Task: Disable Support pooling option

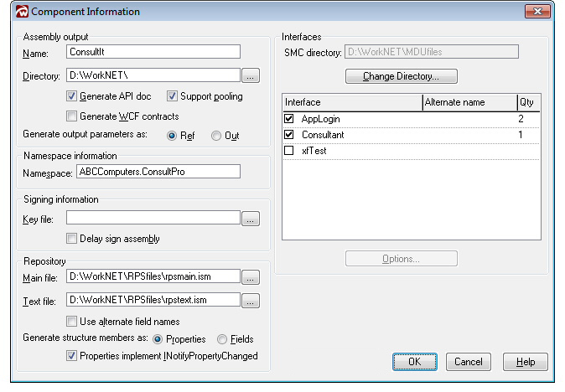Action: (173, 96)
